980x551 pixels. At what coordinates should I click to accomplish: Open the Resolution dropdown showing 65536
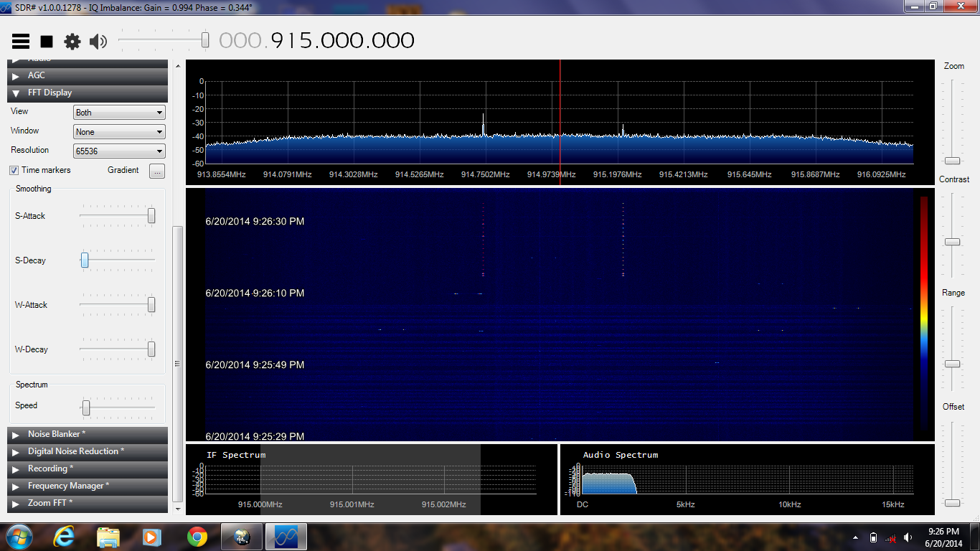tap(119, 151)
